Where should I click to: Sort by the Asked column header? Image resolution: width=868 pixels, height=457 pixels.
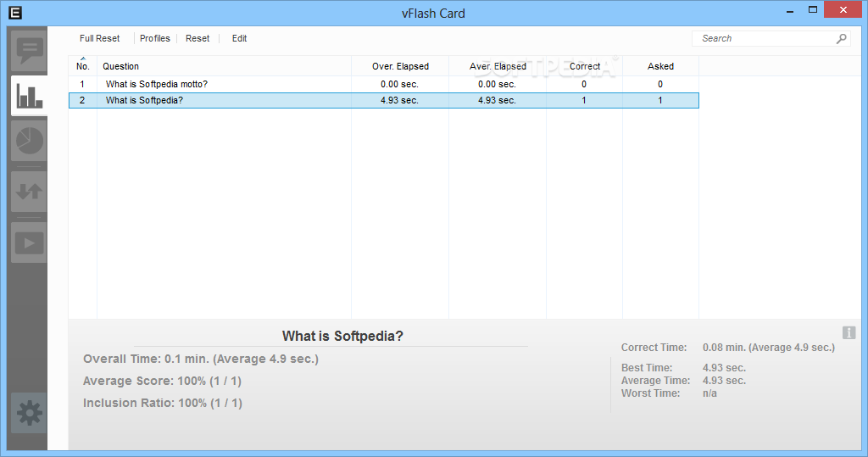click(660, 66)
